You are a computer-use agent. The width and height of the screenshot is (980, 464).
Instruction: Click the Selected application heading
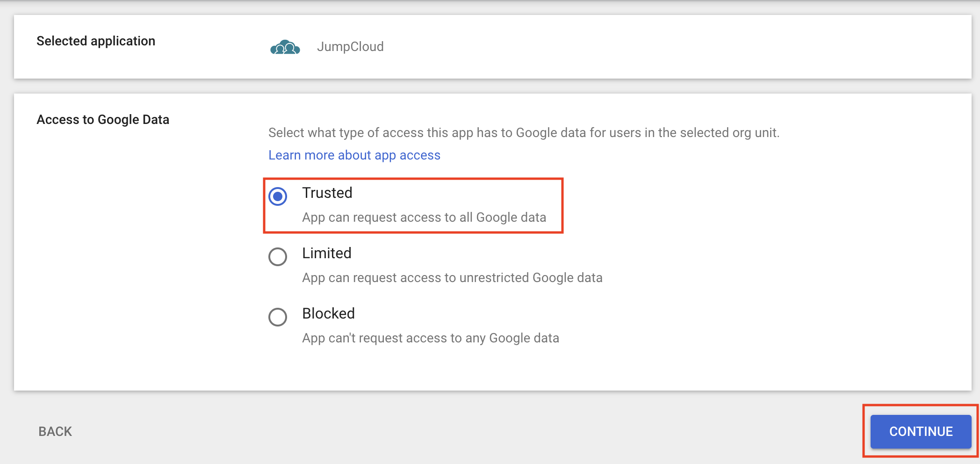96,41
